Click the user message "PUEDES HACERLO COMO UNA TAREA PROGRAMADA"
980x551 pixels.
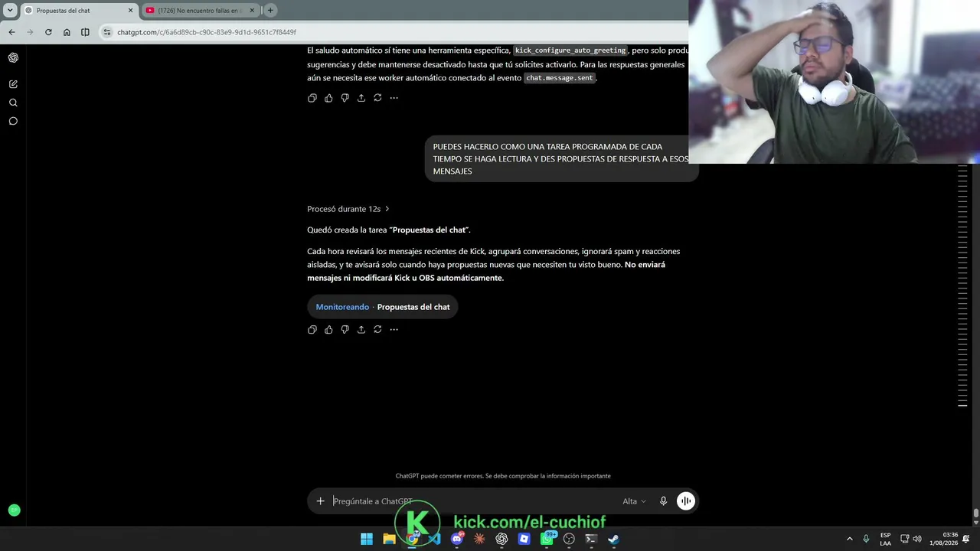(561, 159)
